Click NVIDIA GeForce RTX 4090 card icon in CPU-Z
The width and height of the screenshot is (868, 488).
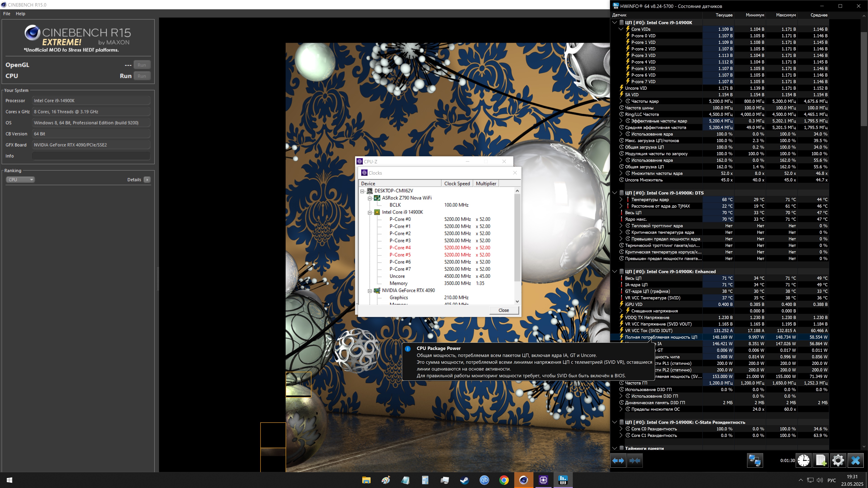377,290
